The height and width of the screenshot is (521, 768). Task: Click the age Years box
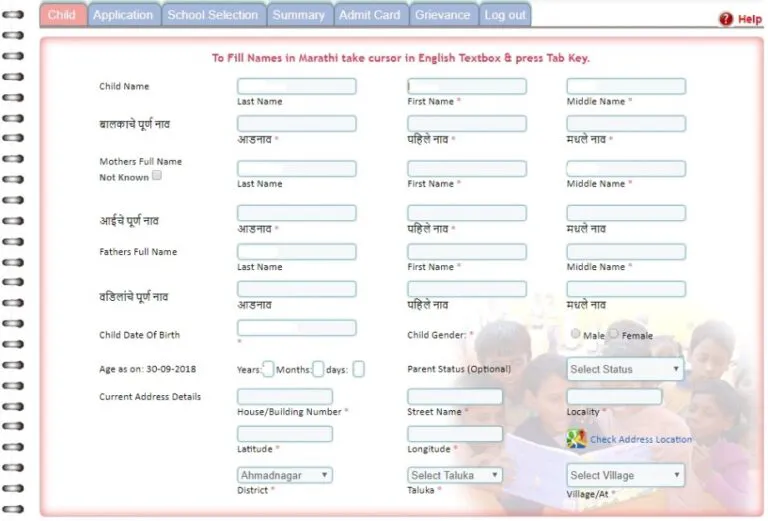click(x=268, y=369)
